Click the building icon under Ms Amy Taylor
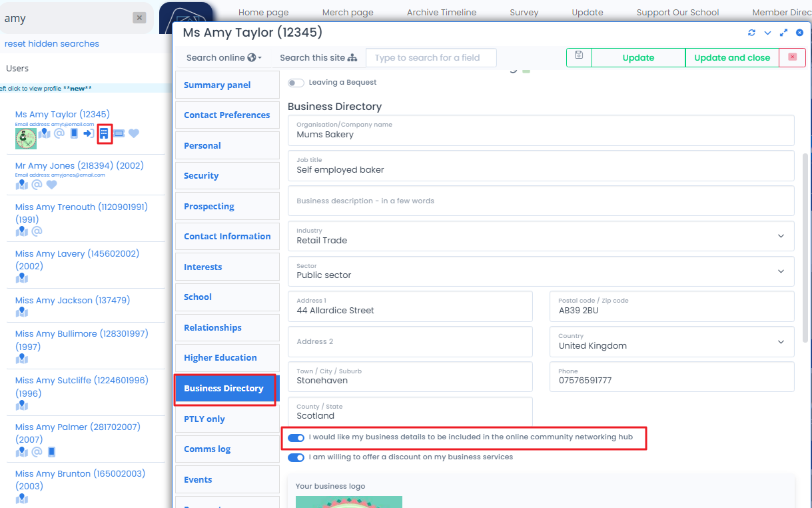This screenshot has height=508, width=812. (x=104, y=133)
